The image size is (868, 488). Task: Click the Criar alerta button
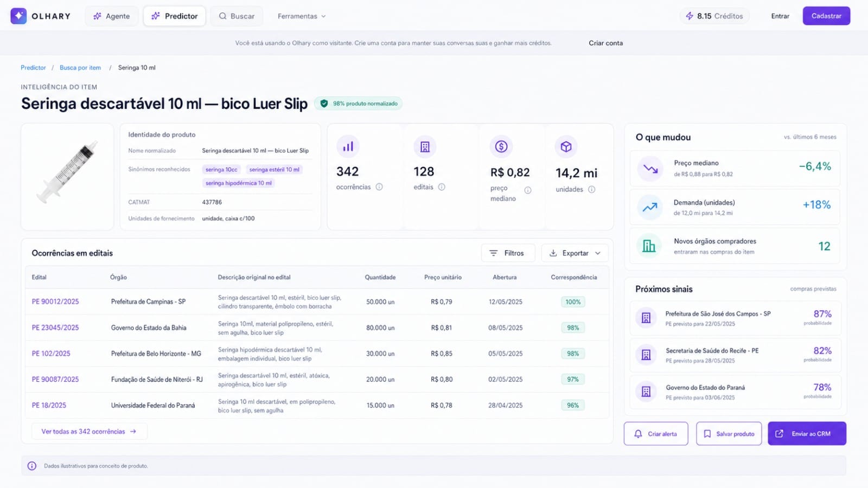click(656, 434)
